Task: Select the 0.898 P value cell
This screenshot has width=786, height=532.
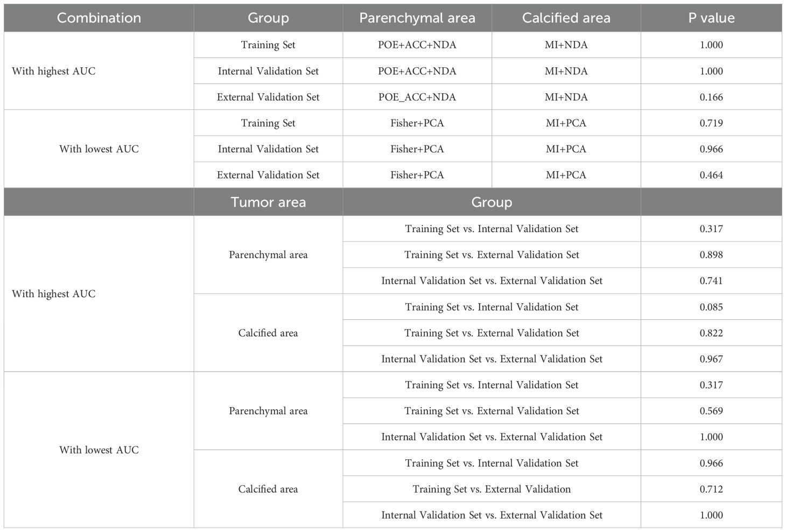Action: [711, 255]
